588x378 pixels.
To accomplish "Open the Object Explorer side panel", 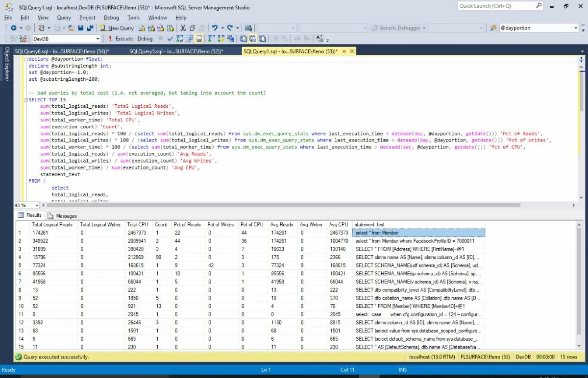I will (x=7, y=64).
